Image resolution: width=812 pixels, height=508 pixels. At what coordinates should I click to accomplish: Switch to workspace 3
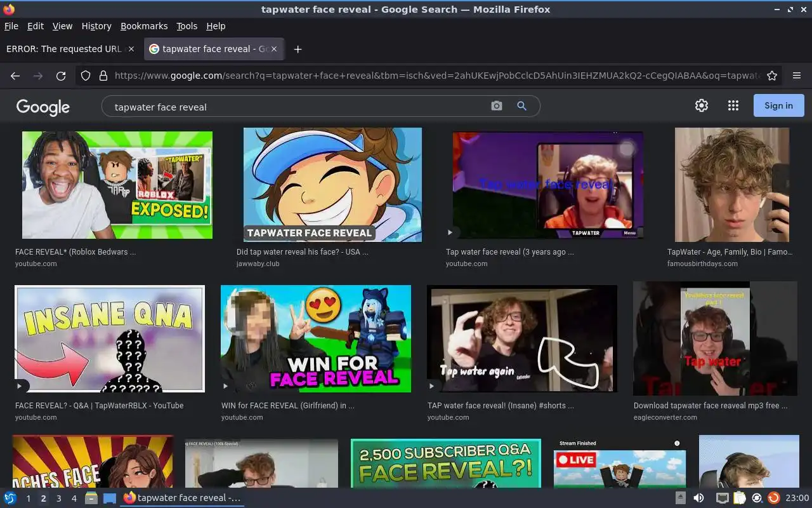pyautogui.click(x=58, y=498)
